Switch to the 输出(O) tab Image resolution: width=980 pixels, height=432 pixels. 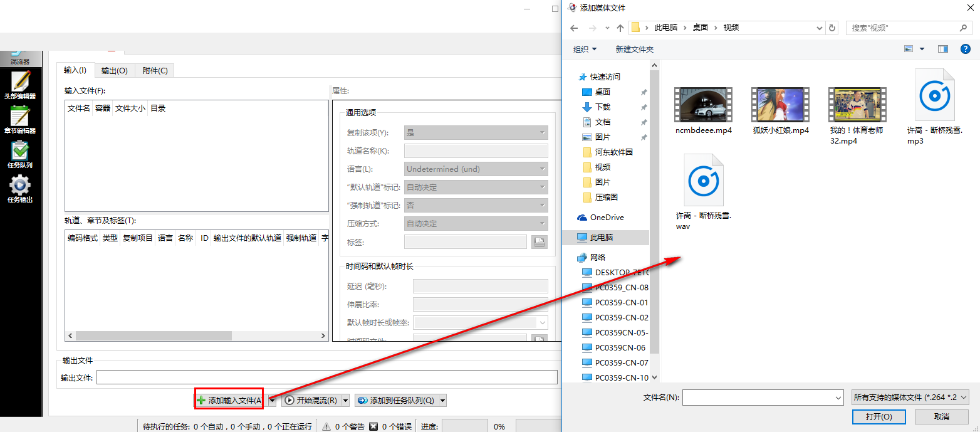tap(115, 71)
